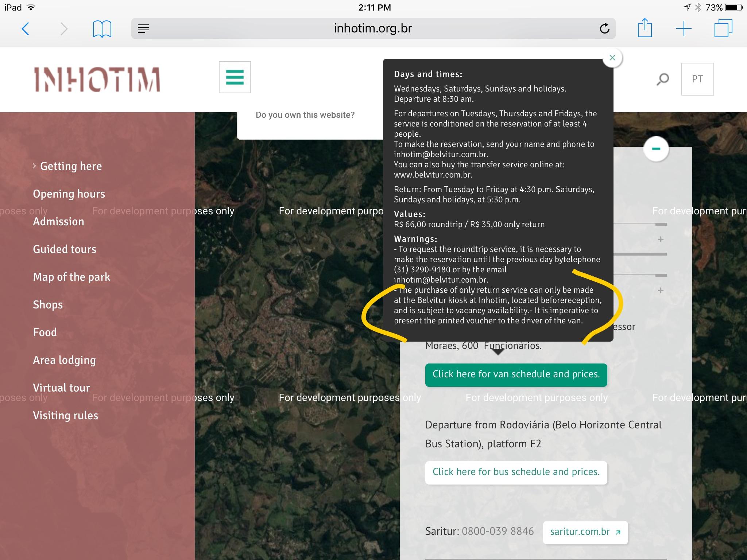The height and width of the screenshot is (560, 747).
Task: Tap Saritur phone number 0800-039 8846
Action: [498, 532]
